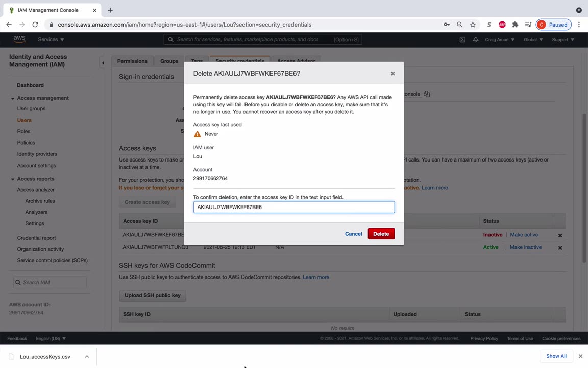Close the IAM Management Console tab

94,10
